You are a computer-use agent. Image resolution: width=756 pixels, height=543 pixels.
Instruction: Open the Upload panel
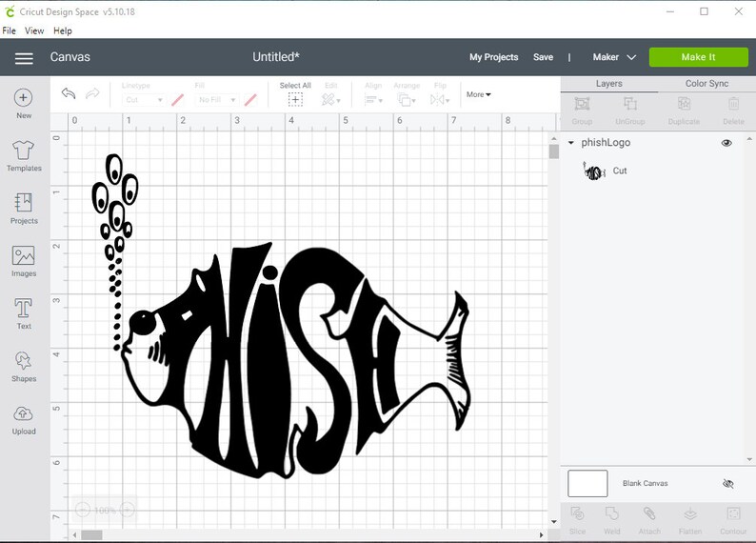pyautogui.click(x=24, y=419)
